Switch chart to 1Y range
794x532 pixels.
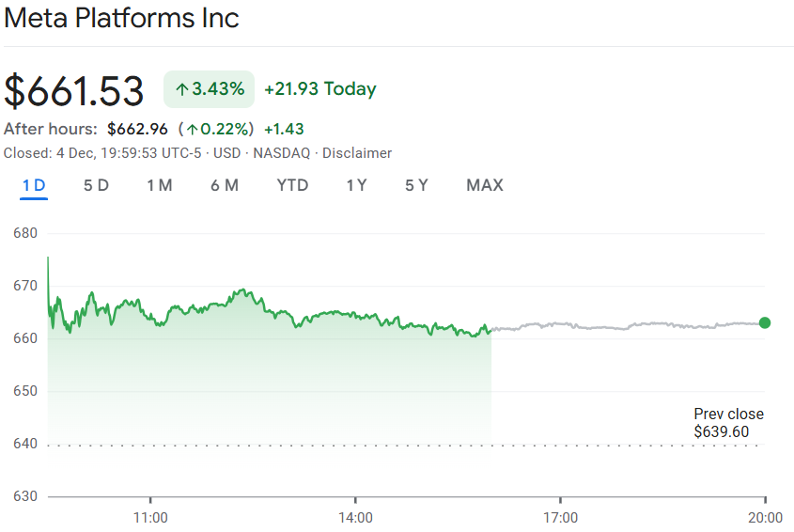coord(356,185)
